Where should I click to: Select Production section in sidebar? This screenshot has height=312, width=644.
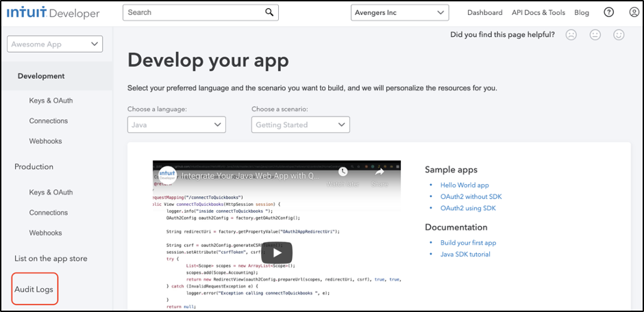point(34,166)
